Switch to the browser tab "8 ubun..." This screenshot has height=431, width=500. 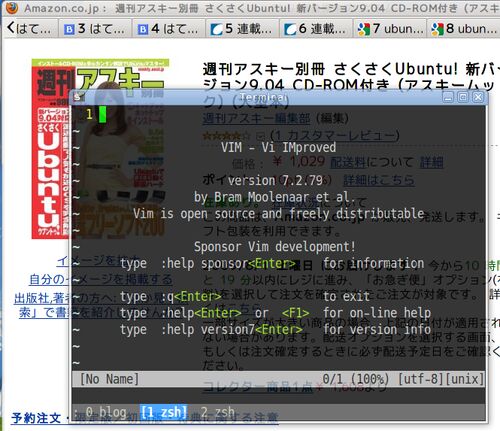click(464, 29)
